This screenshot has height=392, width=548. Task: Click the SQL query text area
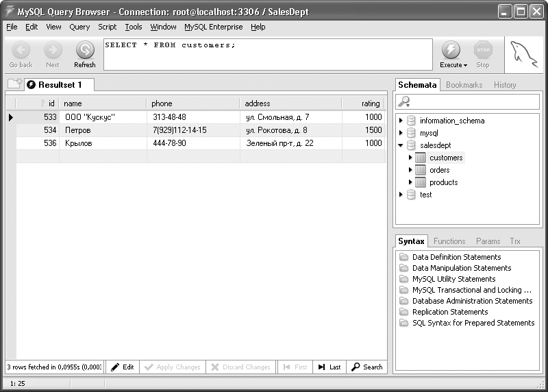(267, 55)
